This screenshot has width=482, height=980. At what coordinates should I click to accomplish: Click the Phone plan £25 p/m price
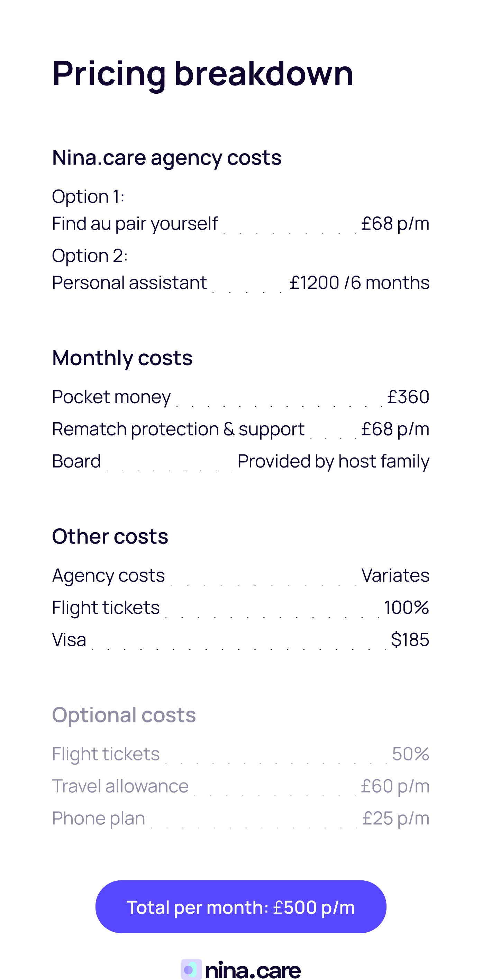coord(395,818)
